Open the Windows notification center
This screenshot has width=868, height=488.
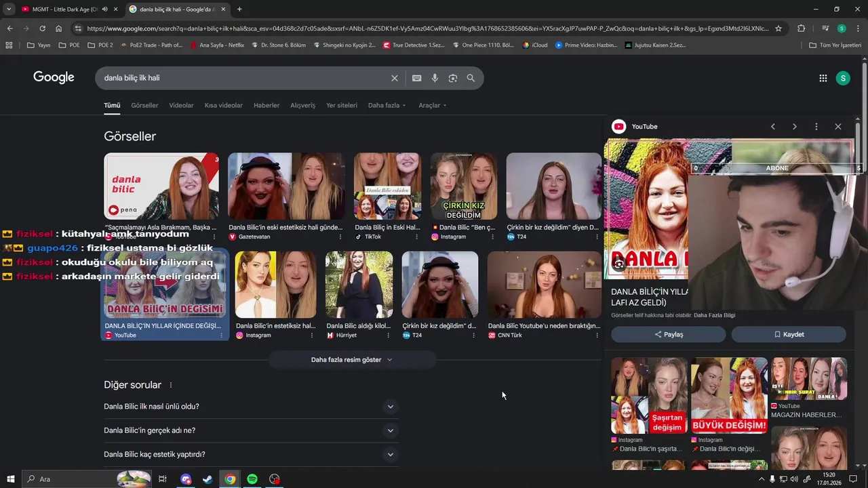853,479
